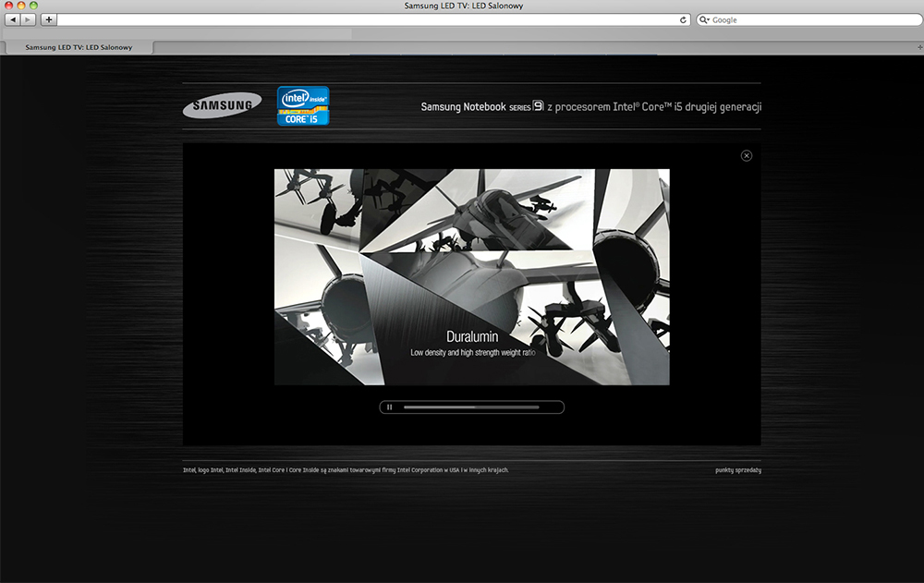Click the Intel trademark footer notice
The height and width of the screenshot is (583, 924).
[346, 470]
